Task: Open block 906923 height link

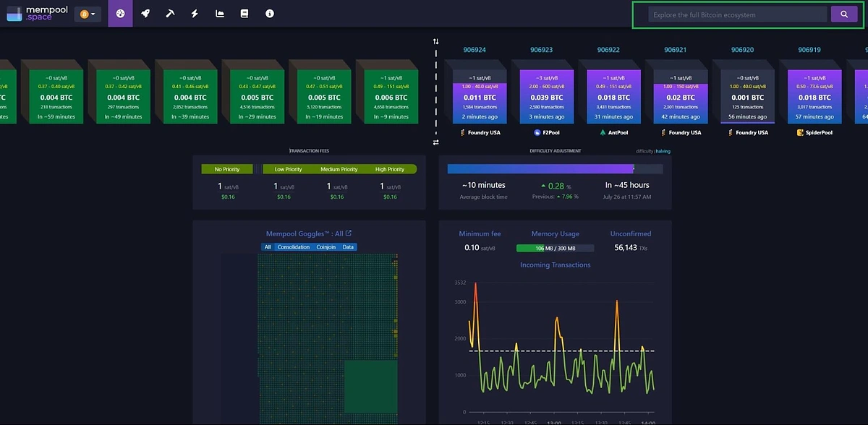Action: click(541, 50)
